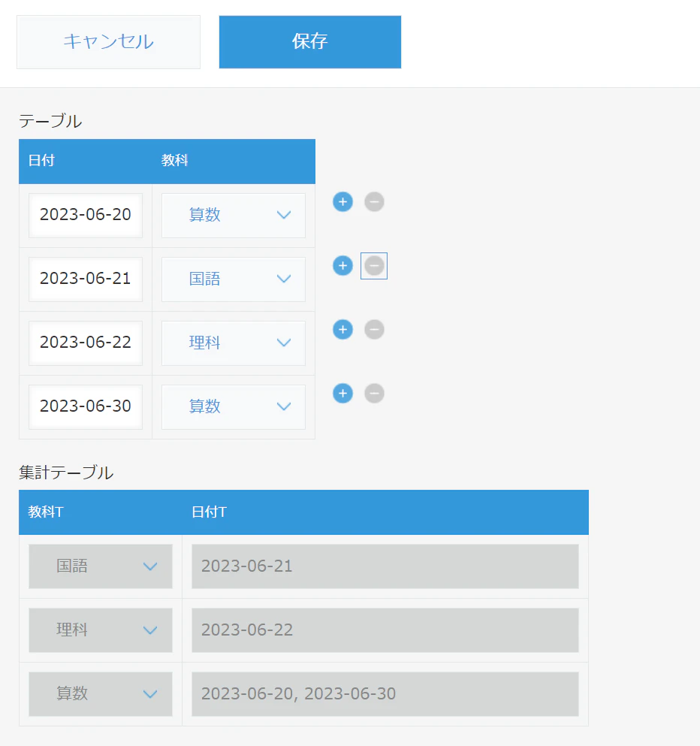
Task: Open the 教科 dropdown for 2023-06-20
Action: [234, 215]
